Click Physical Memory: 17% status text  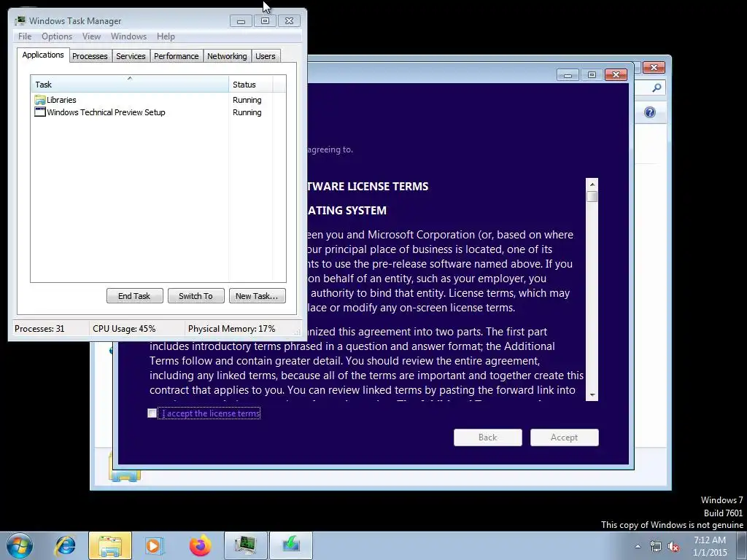[x=231, y=329]
